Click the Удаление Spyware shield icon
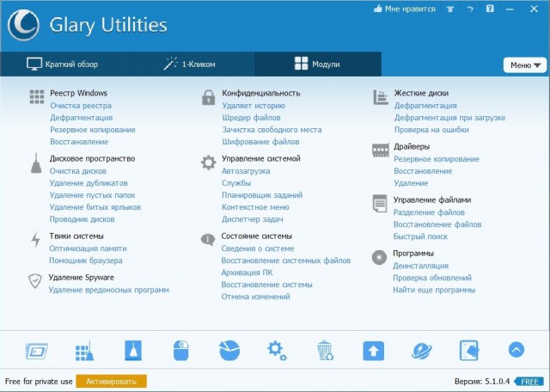The width and height of the screenshot is (550, 392). tap(34, 281)
